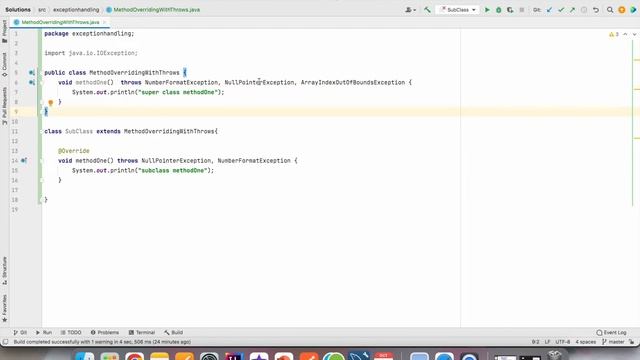Click Git Push arrow icon
This screenshot has width=640, height=360.
(x=572, y=10)
